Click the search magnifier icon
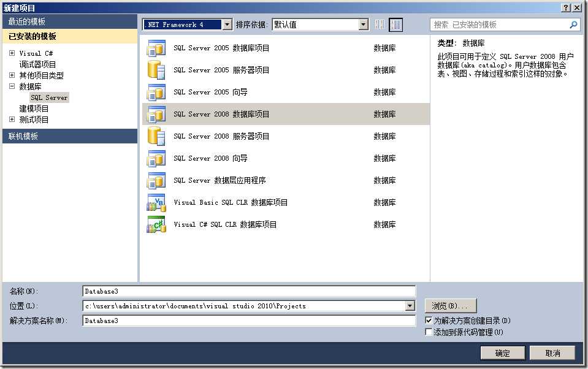Screen dimensions: 588x369 click(x=573, y=25)
